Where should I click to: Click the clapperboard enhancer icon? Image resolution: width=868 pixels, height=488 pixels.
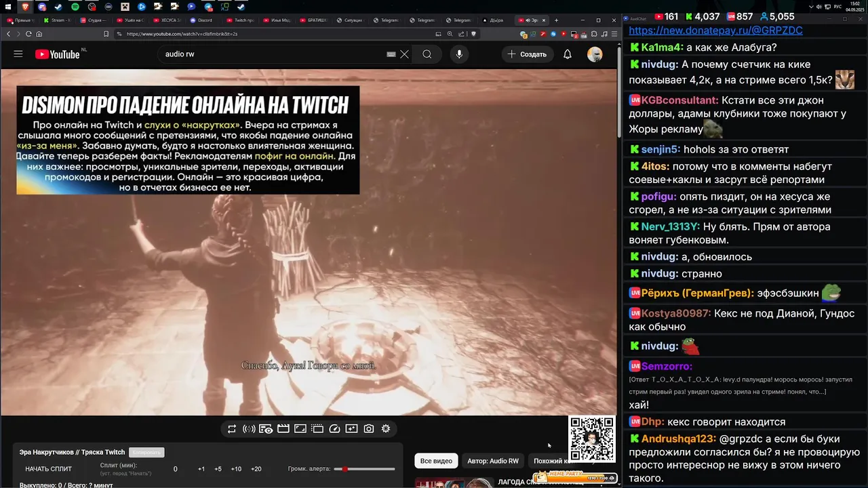pyautogui.click(x=283, y=429)
